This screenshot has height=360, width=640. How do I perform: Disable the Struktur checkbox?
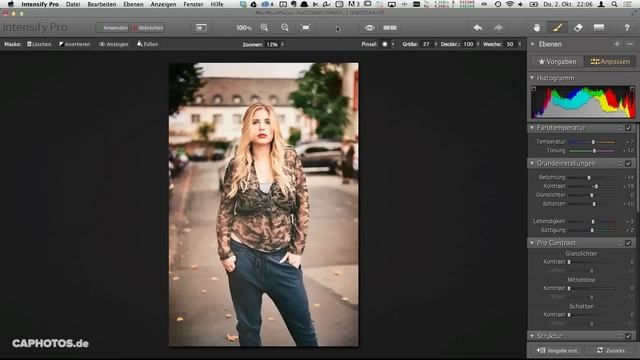click(629, 336)
